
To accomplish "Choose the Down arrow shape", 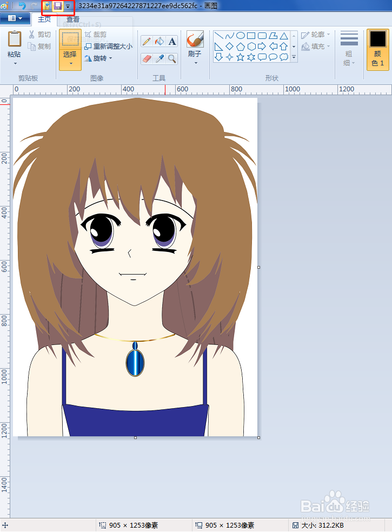I will [219, 57].
